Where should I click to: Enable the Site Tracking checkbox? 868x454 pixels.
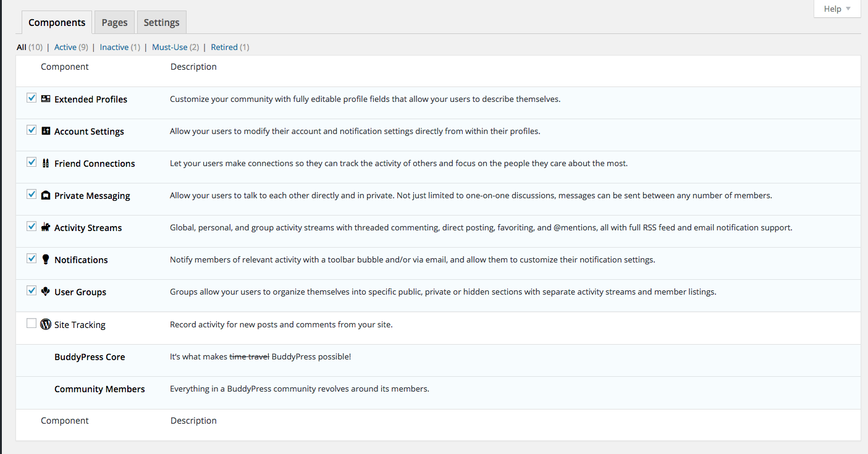pos(32,323)
